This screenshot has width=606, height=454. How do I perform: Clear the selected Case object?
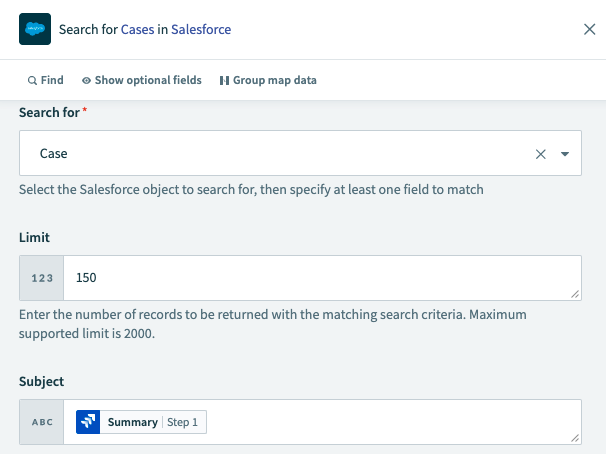click(x=541, y=154)
